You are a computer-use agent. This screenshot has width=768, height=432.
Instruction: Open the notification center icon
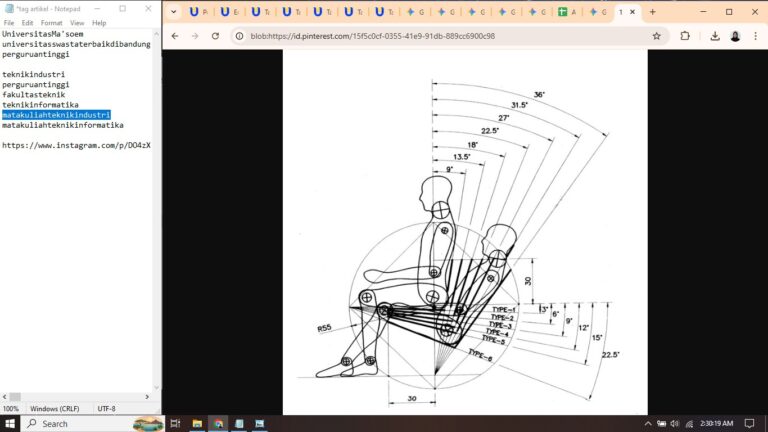pyautogui.click(x=749, y=424)
